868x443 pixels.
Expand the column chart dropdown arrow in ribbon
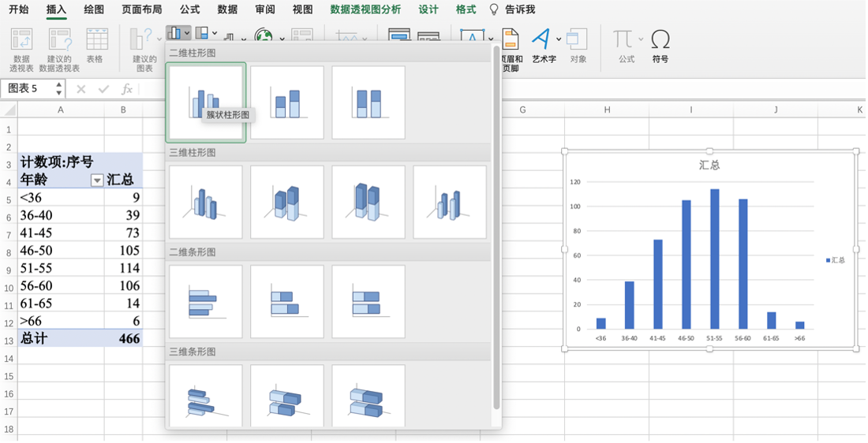pyautogui.click(x=187, y=33)
